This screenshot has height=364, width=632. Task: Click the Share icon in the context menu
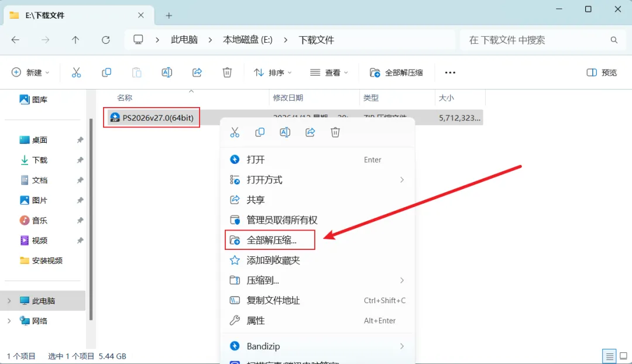[x=310, y=132]
